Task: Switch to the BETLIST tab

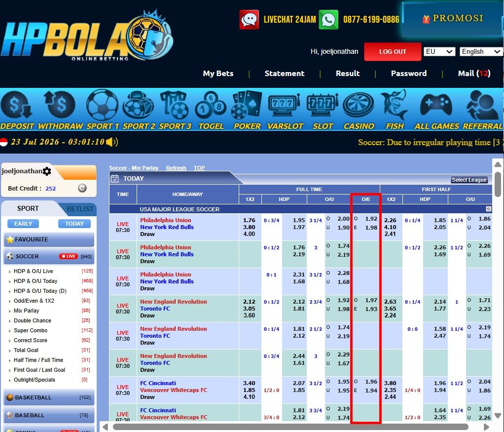Action: 80,209
